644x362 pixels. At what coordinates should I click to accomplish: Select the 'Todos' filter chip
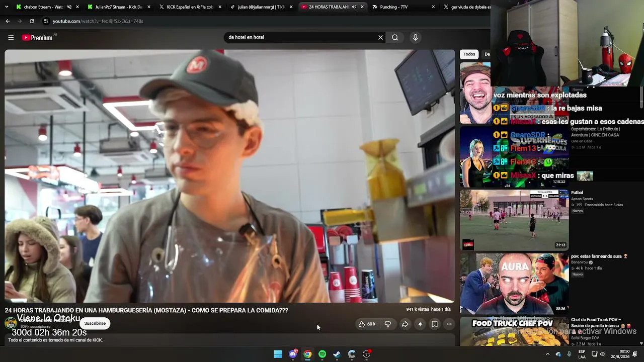(x=469, y=54)
